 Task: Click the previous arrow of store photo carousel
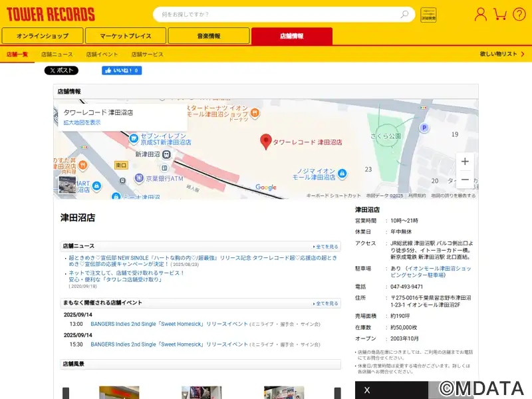[x=66, y=393]
